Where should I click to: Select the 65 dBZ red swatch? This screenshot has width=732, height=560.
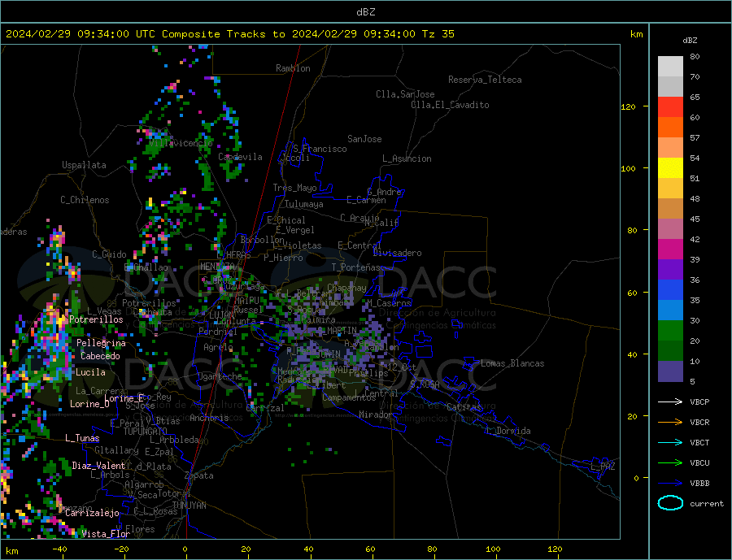pos(670,106)
